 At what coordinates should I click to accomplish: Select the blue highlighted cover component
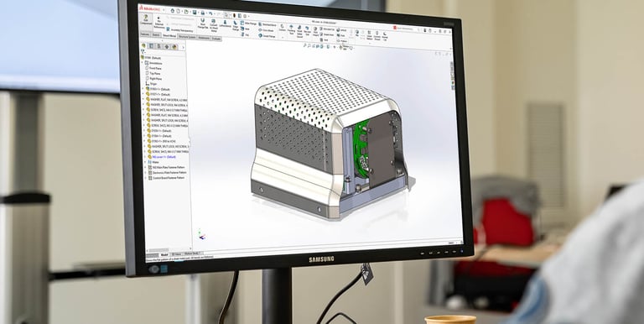[x=162, y=157]
